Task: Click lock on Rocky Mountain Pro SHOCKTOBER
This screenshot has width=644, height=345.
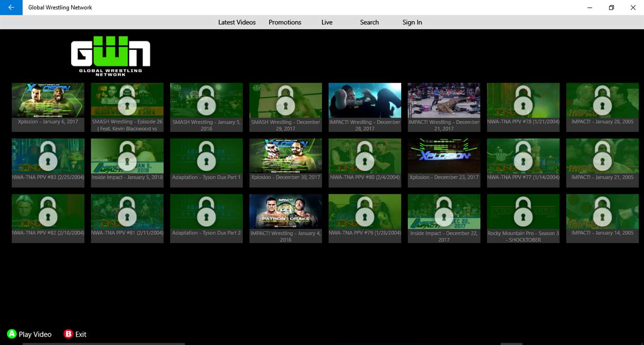Action: point(523,211)
